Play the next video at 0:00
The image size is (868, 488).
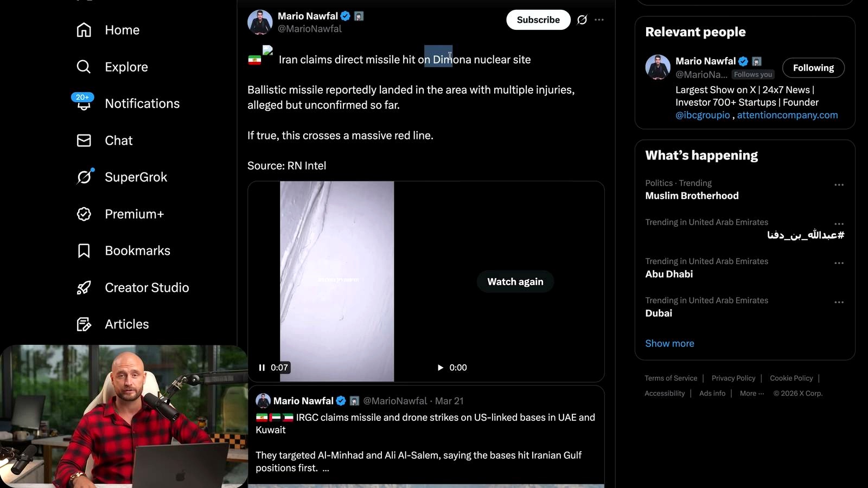441,368
